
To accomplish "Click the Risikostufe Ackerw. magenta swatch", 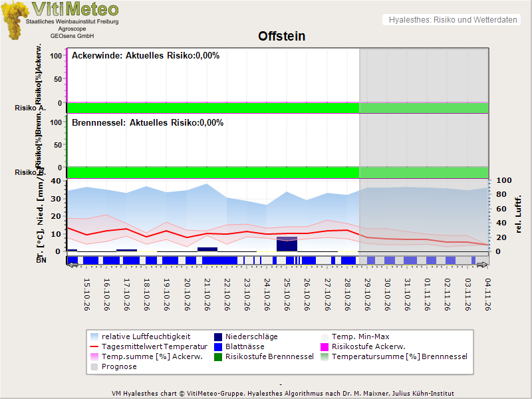I will [x=325, y=346].
